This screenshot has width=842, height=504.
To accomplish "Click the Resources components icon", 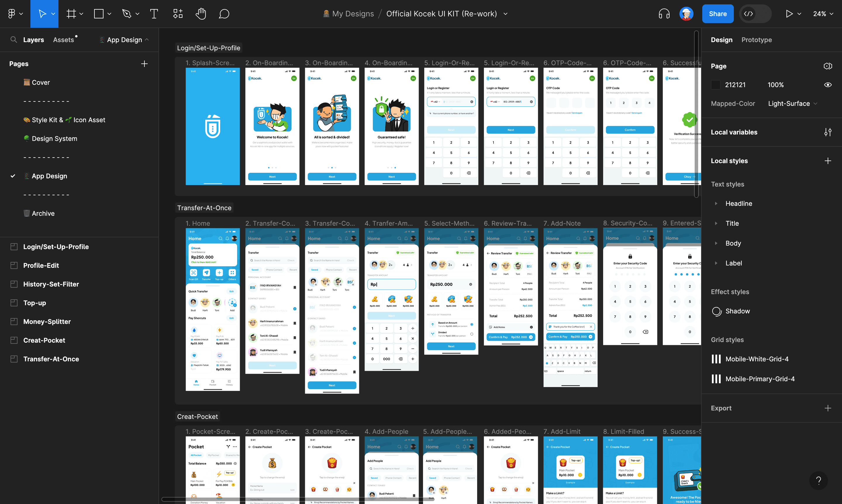I will coord(178,14).
